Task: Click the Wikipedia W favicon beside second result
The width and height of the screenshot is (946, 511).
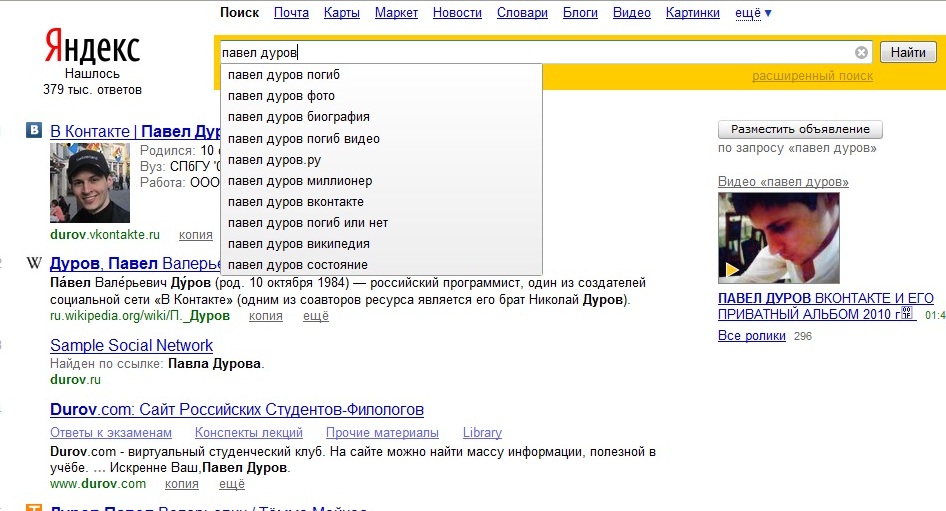Action: tap(34, 262)
